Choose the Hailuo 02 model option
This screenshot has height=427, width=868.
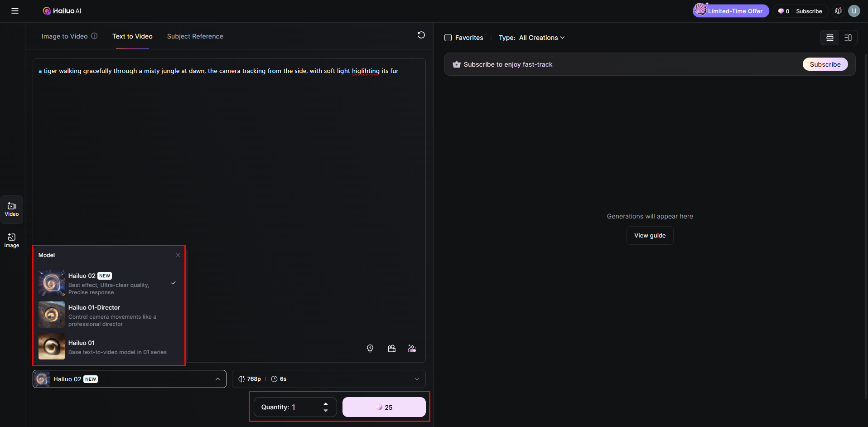pyautogui.click(x=109, y=283)
